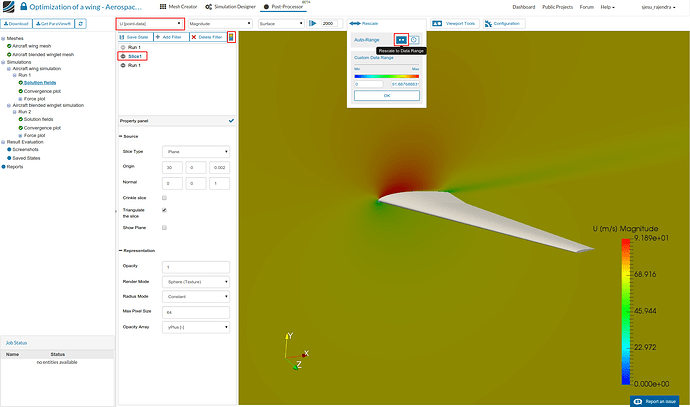Click the Screenshots bullet icon
Image resolution: width=690 pixels, height=407 pixels.
[x=9, y=150]
